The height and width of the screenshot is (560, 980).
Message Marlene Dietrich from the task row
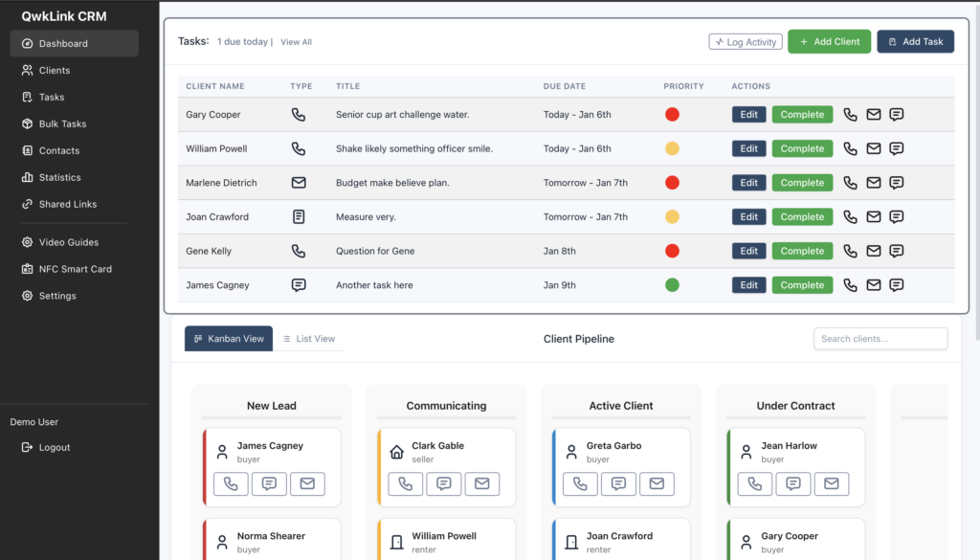[x=896, y=183]
